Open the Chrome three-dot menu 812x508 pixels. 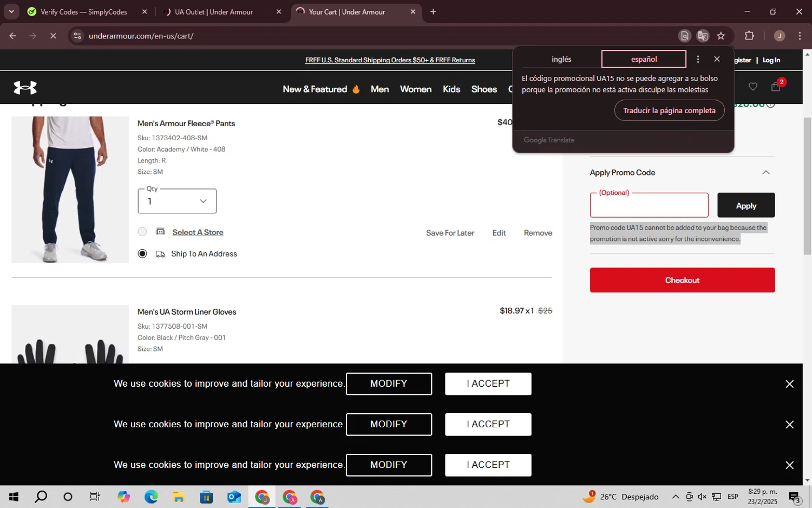(800, 36)
